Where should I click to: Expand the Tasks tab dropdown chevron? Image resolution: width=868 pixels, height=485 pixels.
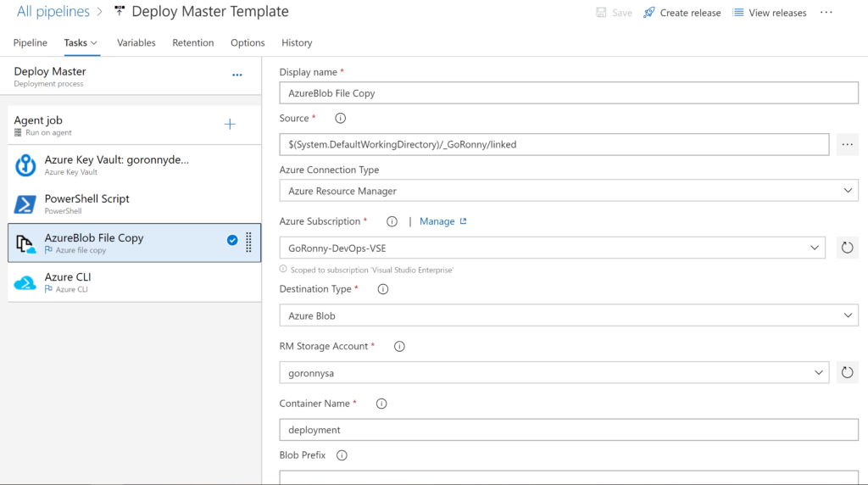(x=94, y=42)
